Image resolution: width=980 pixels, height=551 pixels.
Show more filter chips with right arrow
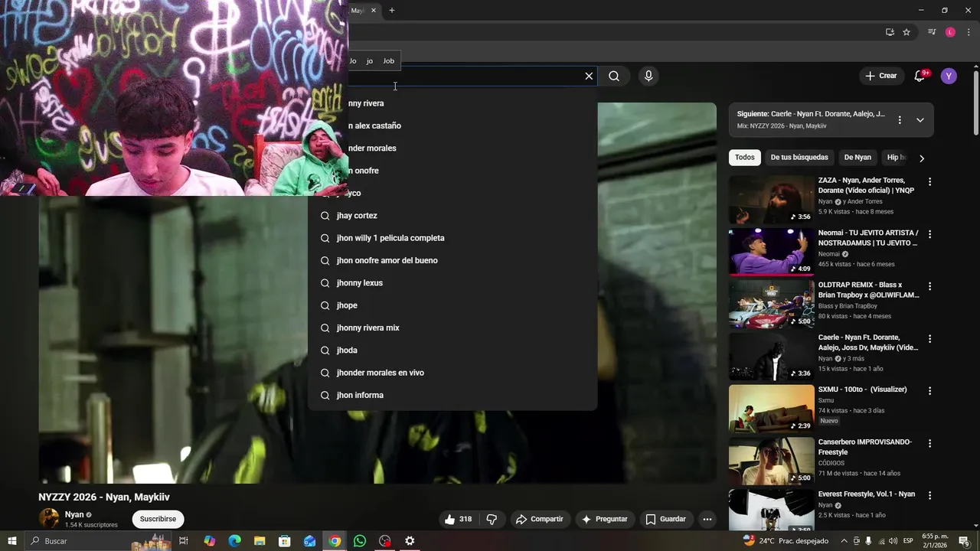click(922, 158)
